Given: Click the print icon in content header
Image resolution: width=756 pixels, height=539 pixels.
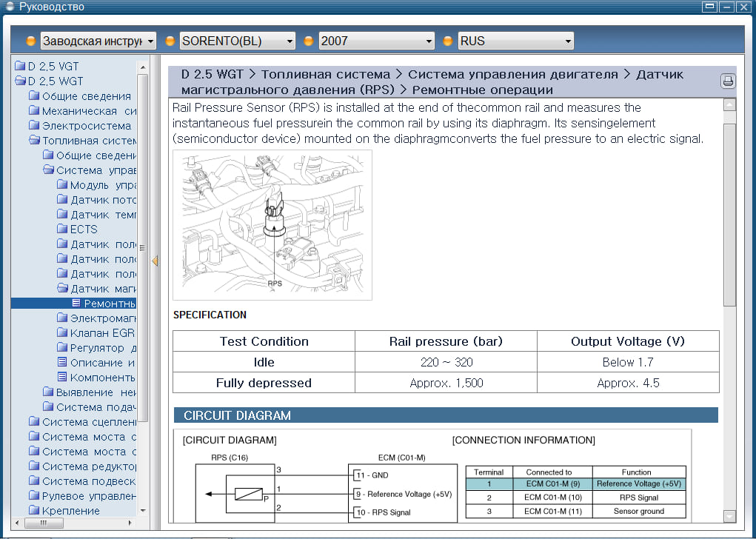Looking at the screenshot, I should point(727,81).
